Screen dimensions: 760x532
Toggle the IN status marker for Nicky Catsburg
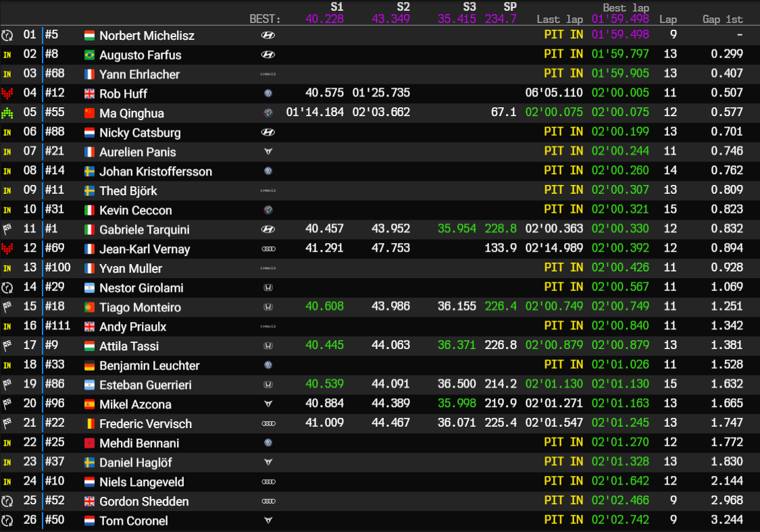point(7,132)
